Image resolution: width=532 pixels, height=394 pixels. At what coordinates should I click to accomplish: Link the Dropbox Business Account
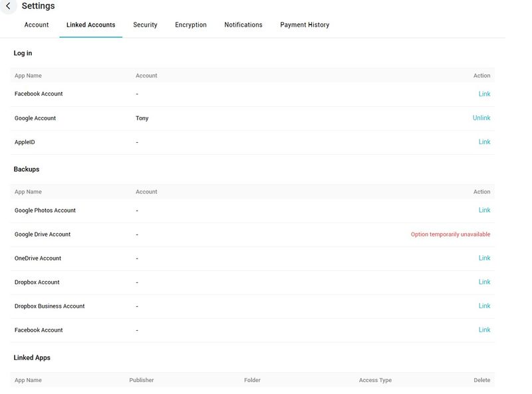[x=484, y=306]
